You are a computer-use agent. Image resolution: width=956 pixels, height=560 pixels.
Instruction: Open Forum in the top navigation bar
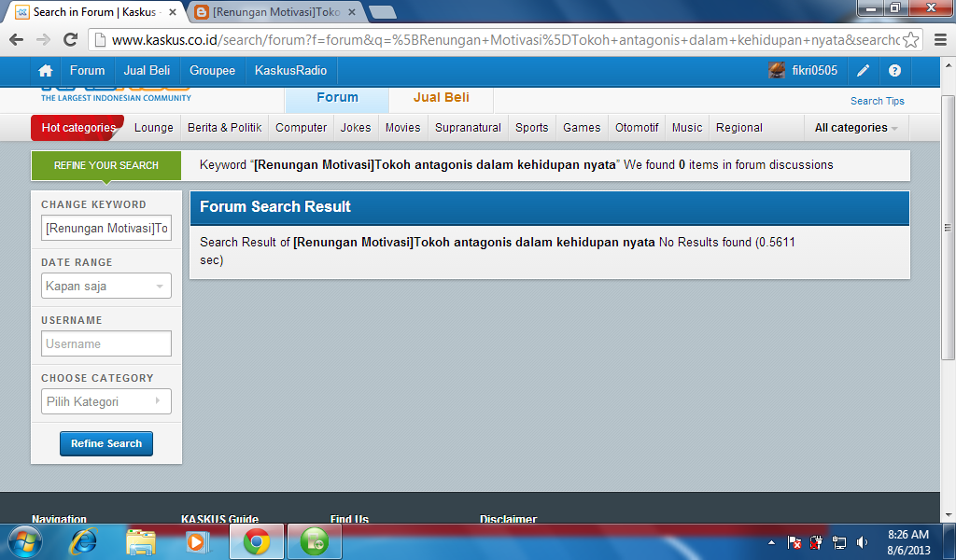pyautogui.click(x=87, y=71)
